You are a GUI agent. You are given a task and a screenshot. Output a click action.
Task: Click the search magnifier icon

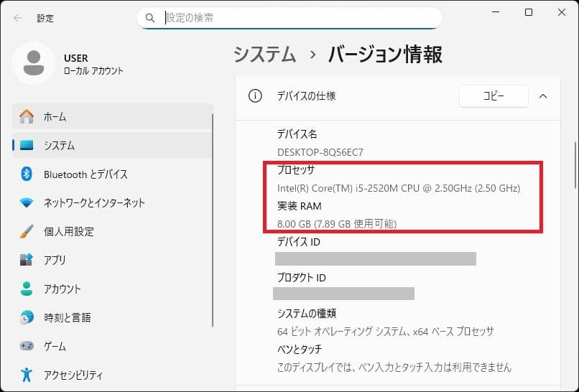150,18
